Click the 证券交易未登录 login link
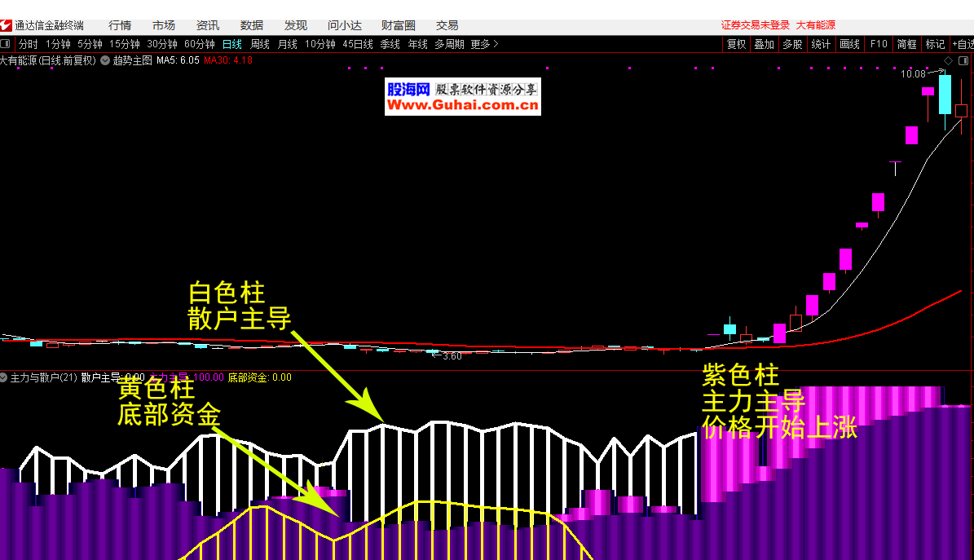 (x=756, y=25)
